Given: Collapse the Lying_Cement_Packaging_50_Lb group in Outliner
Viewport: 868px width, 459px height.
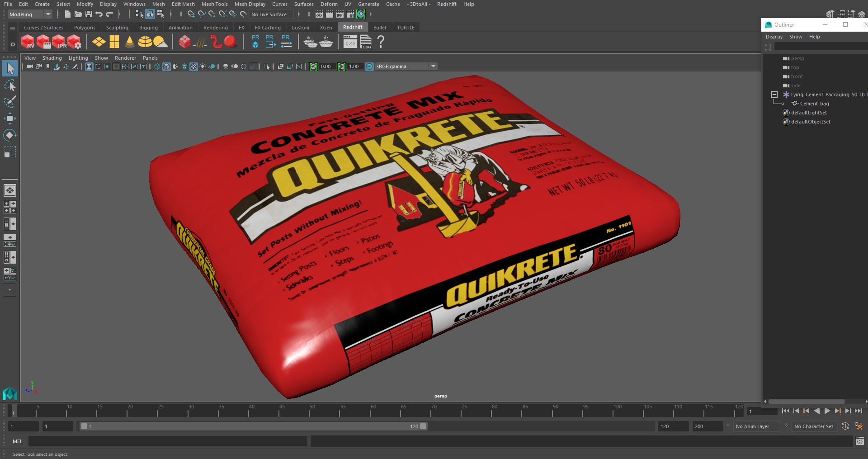Looking at the screenshot, I should 774,95.
